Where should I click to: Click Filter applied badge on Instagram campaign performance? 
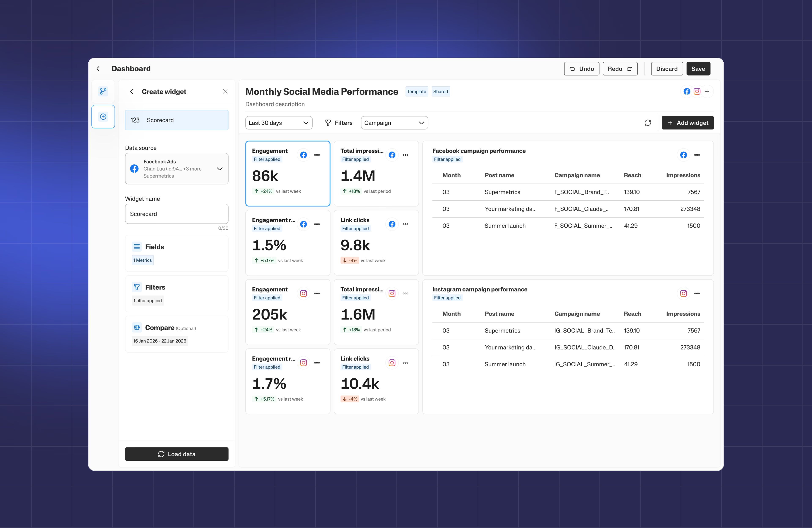447,298
